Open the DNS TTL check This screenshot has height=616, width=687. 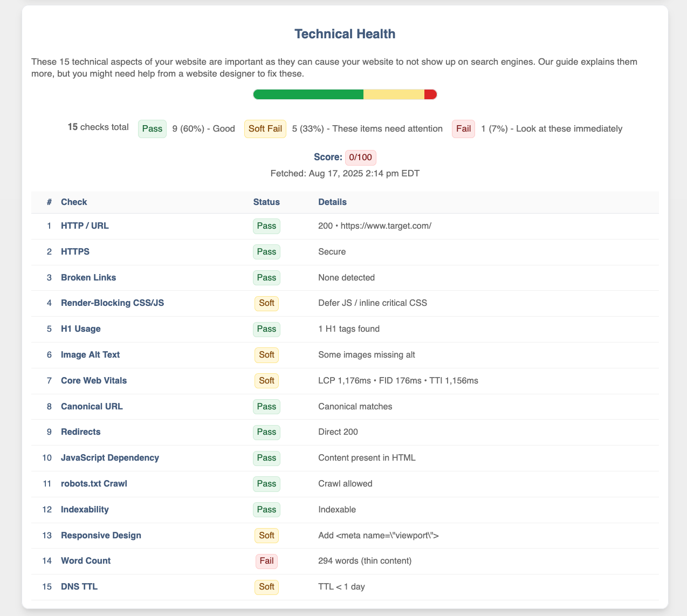click(x=79, y=587)
